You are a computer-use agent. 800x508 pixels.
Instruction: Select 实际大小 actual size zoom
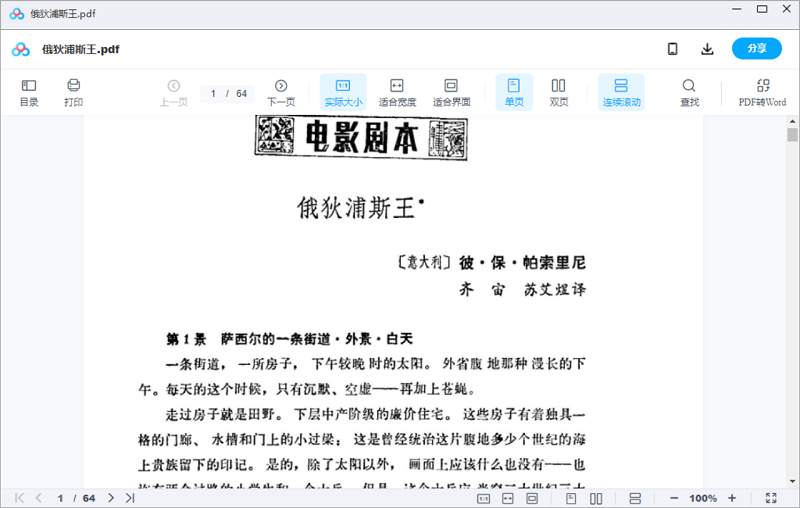click(x=343, y=92)
